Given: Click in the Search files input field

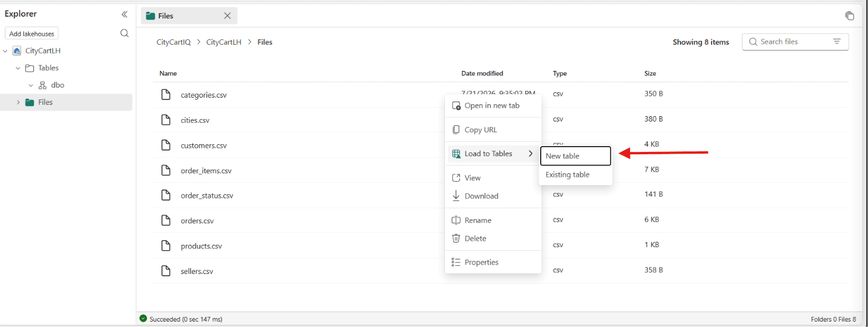Looking at the screenshot, I should coord(794,42).
